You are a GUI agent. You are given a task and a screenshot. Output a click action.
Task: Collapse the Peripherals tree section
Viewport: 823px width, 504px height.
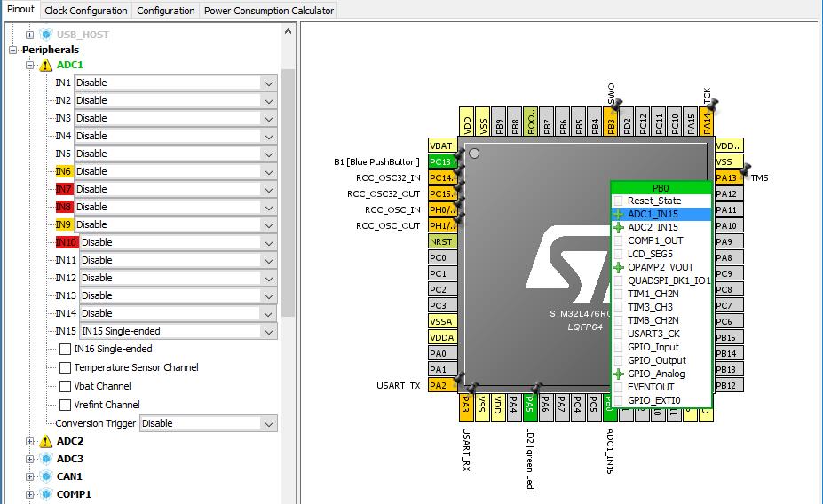[x=12, y=50]
